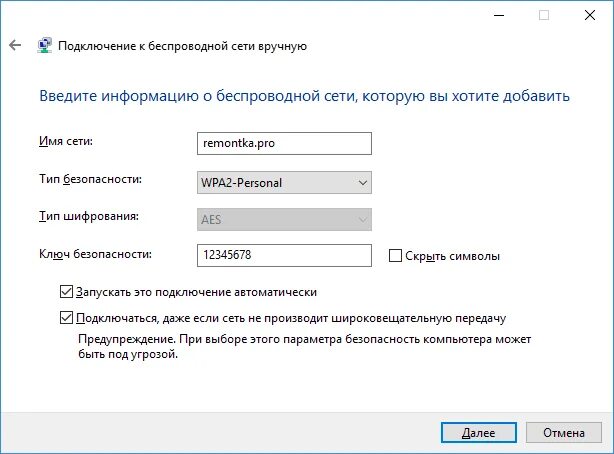This screenshot has width=614, height=454.
Task: Select the 'Ключ безопасности:' label
Action: tap(95, 254)
